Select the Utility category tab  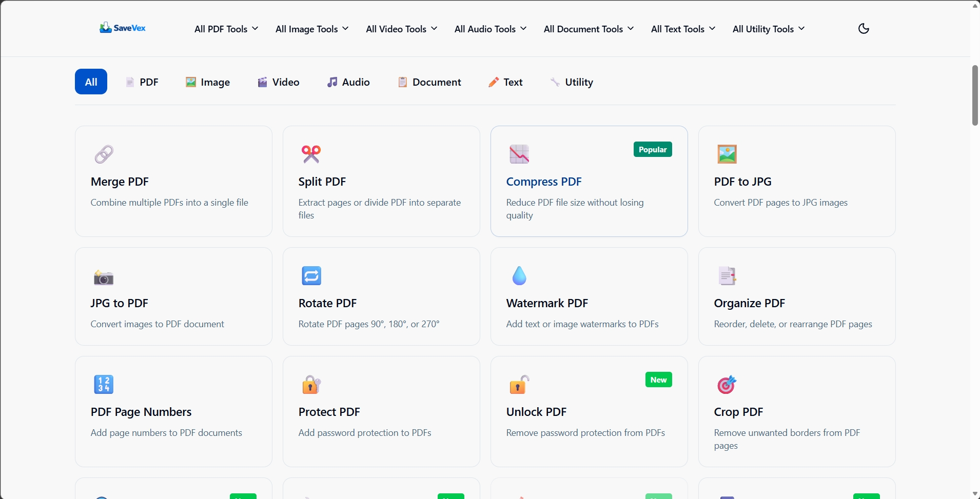(x=572, y=82)
